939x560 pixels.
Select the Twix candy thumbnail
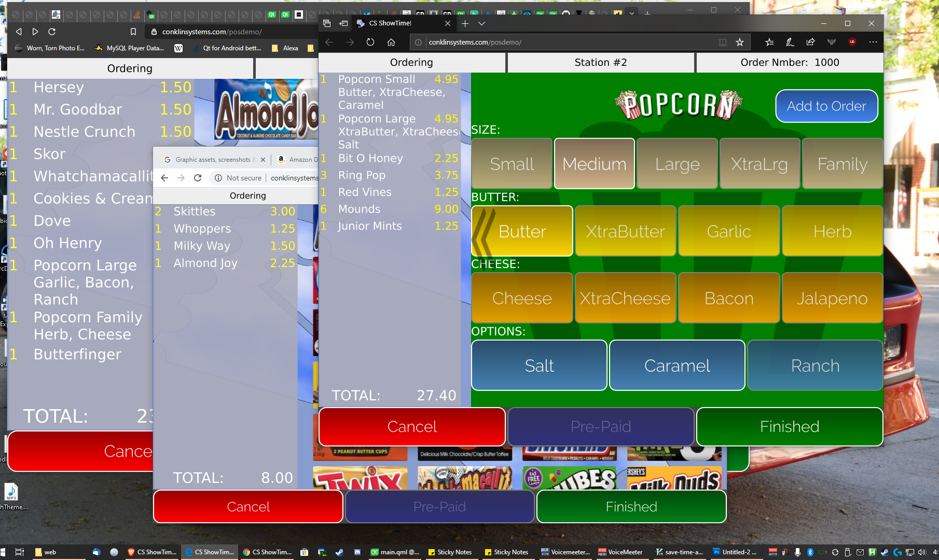pos(360,479)
